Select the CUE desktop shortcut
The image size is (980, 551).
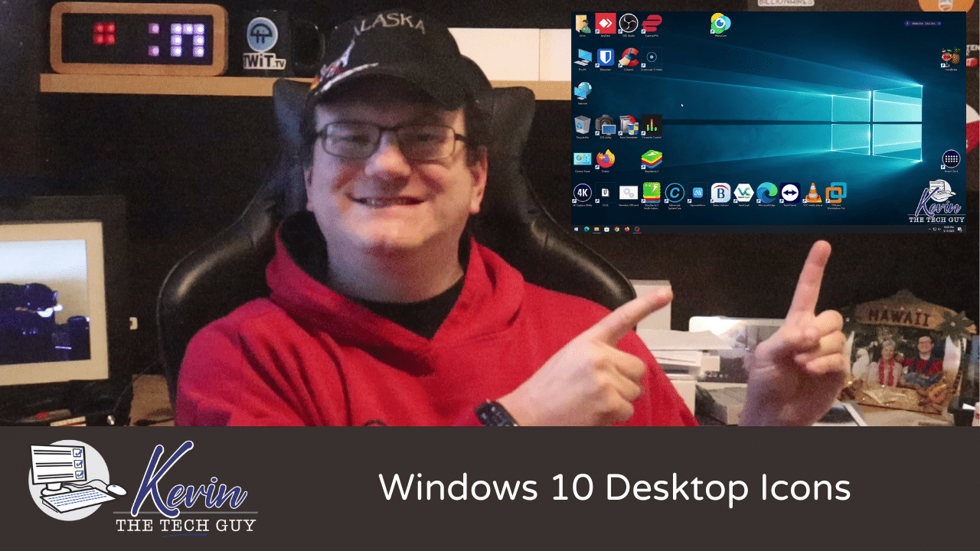605,194
